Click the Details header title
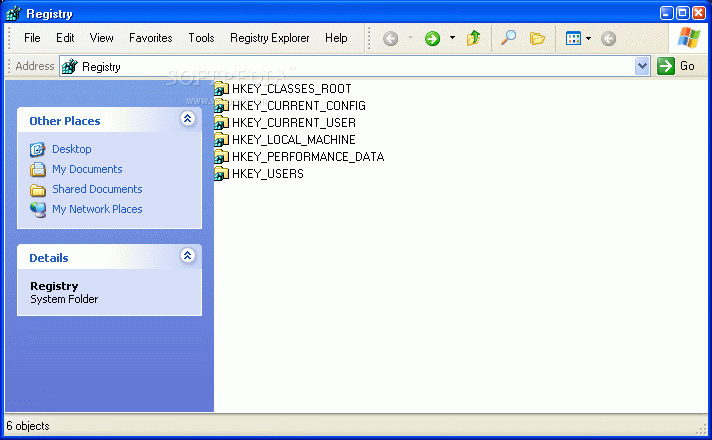 [49, 258]
